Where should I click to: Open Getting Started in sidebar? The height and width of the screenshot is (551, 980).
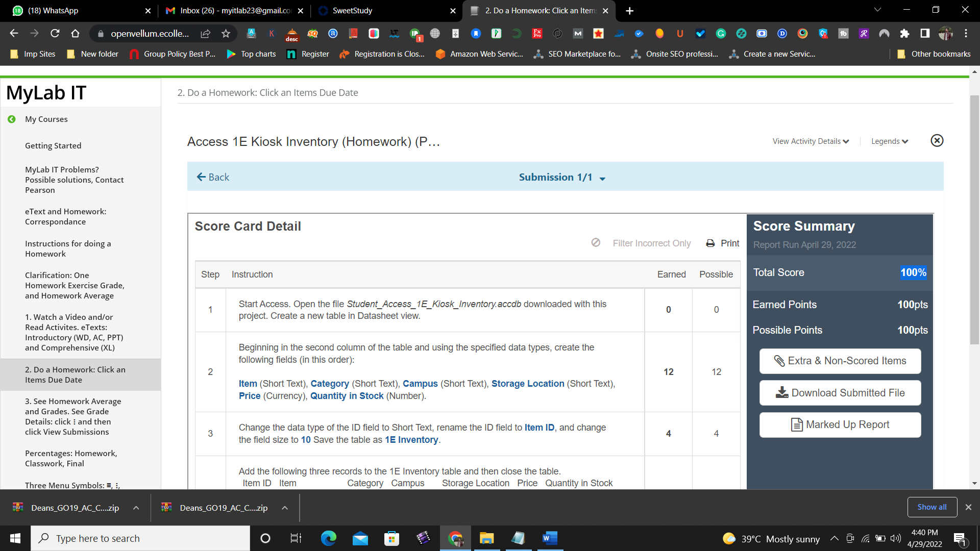pyautogui.click(x=53, y=146)
